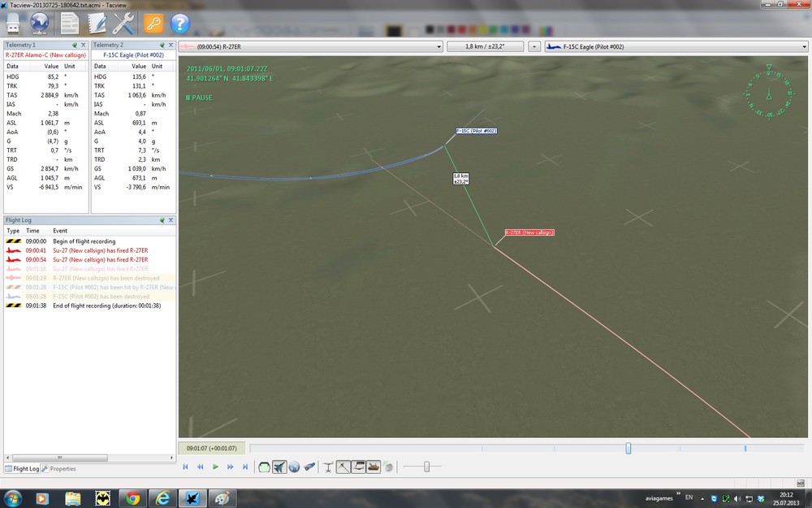Open Internet Explorer from the taskbar
The height and width of the screenshot is (508, 812).
(162, 499)
